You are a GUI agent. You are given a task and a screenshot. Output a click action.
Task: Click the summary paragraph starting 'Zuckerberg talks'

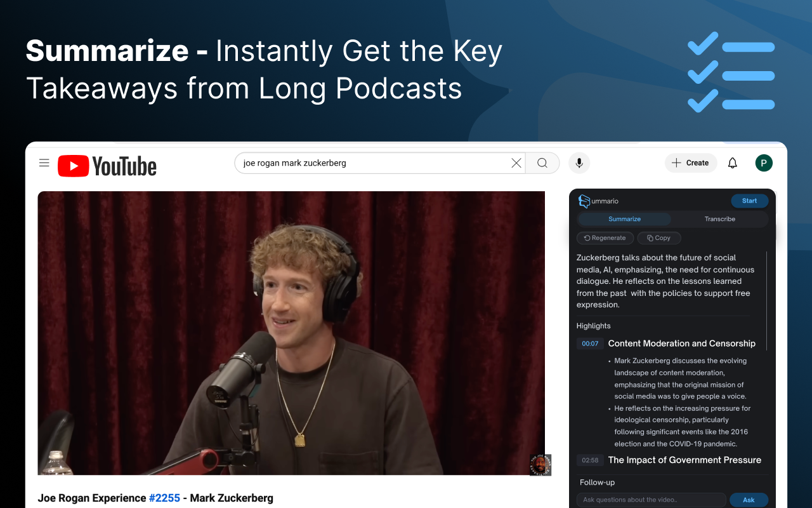665,281
